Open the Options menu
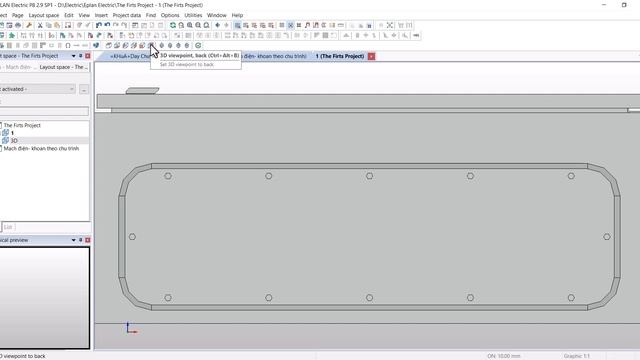640x360 pixels. tap(170, 15)
